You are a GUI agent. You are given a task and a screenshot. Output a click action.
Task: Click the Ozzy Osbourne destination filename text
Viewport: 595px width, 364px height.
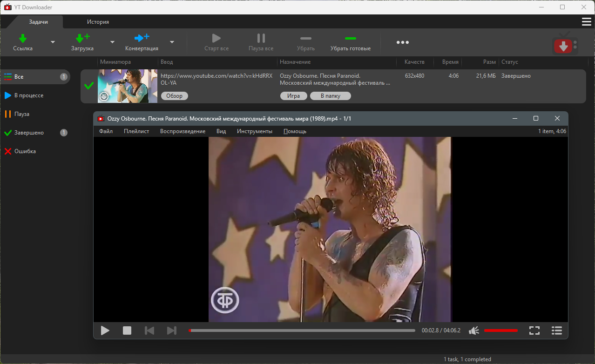(x=335, y=79)
